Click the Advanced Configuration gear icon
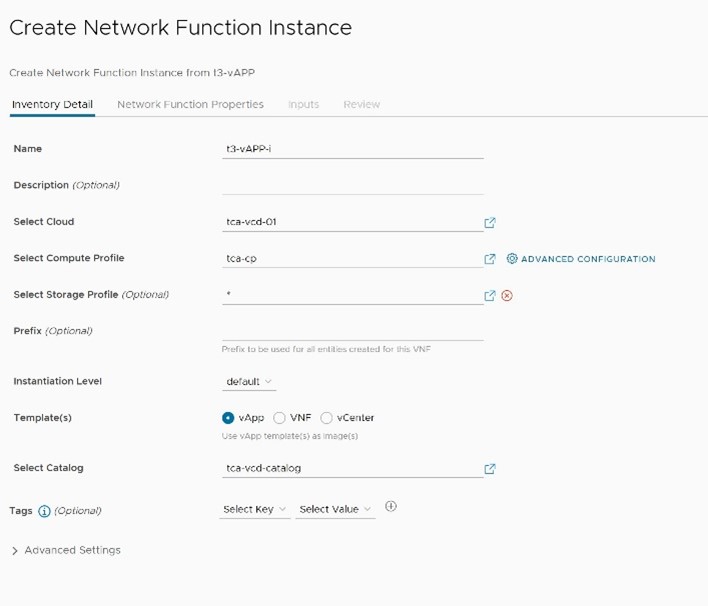708x606 pixels. (512, 259)
